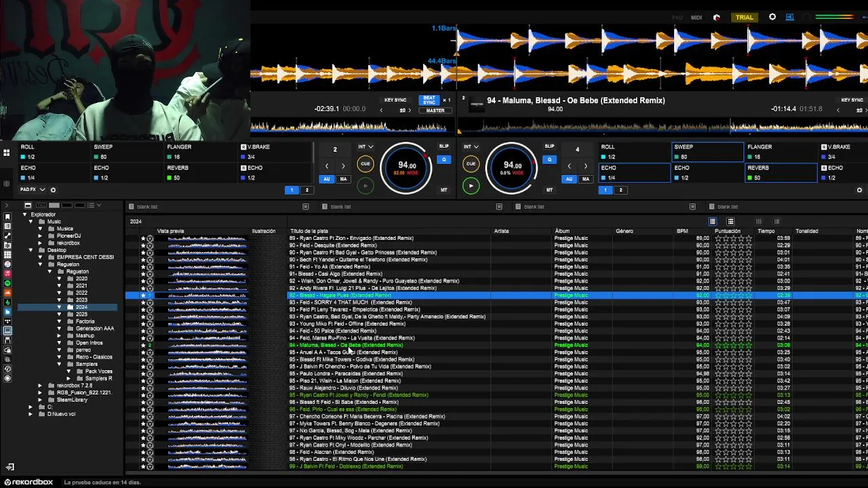Viewport: 868px width, 488px height.
Task: Expand rekordbox 7.2.8 folder
Action: click(x=40, y=386)
